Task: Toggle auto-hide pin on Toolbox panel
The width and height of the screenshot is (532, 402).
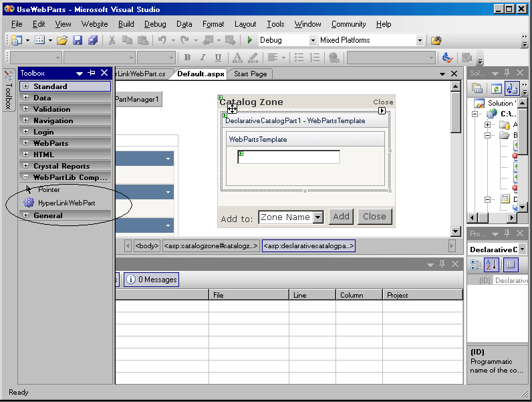Action: pos(92,73)
